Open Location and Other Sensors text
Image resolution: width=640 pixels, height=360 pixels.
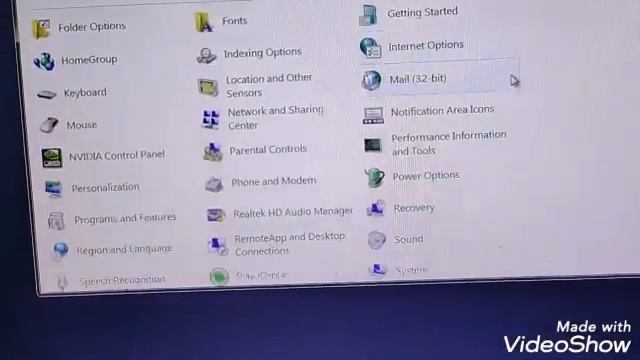(x=269, y=85)
